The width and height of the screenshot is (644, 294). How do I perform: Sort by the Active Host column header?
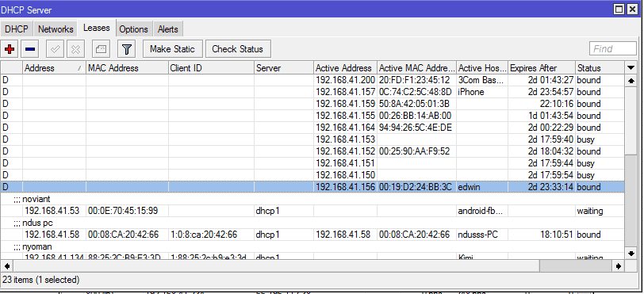(482, 68)
